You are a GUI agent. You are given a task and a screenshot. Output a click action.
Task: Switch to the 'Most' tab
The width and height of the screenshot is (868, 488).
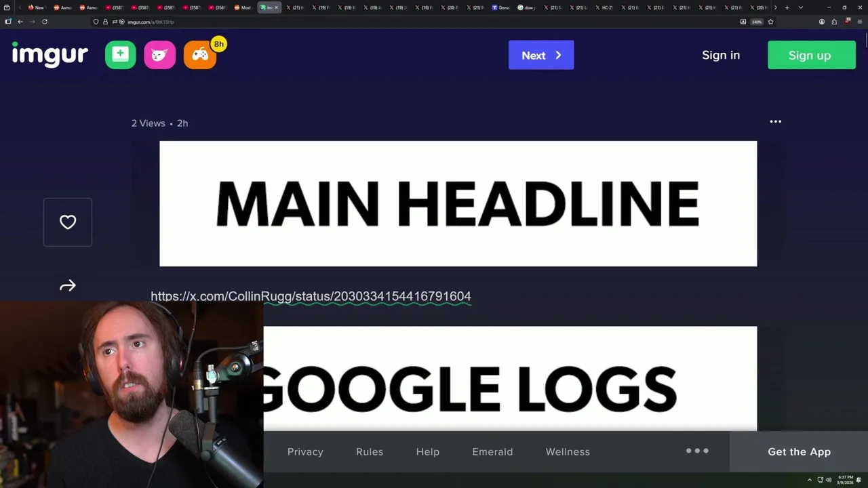pos(242,7)
